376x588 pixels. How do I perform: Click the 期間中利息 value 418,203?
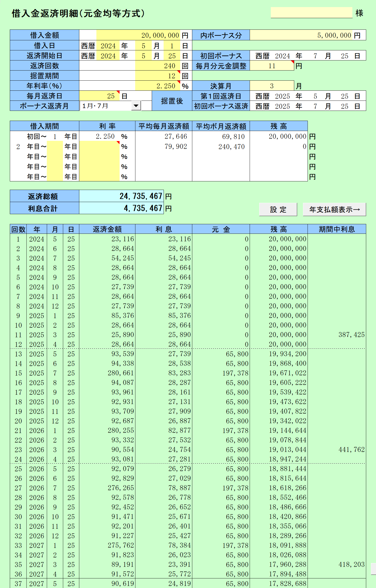point(351,564)
